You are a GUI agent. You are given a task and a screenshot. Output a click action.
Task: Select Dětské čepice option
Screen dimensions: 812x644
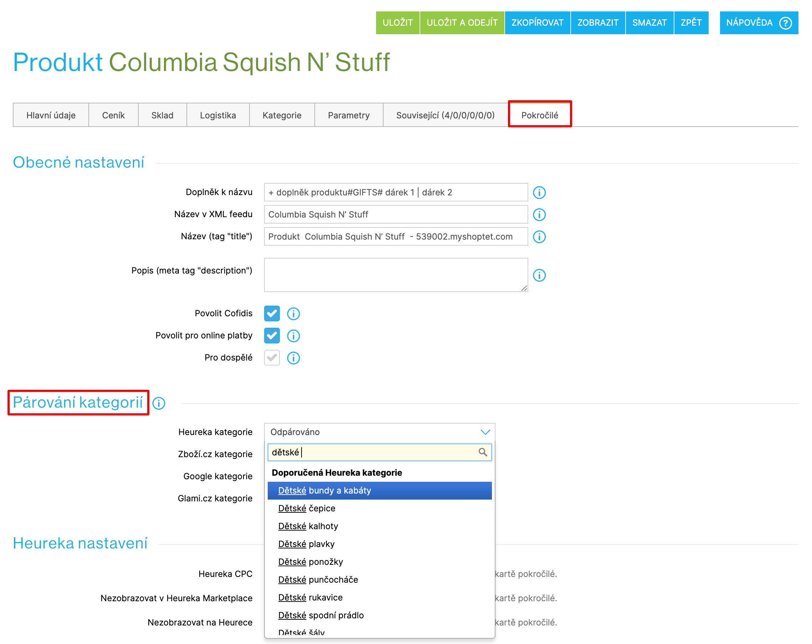tap(379, 508)
